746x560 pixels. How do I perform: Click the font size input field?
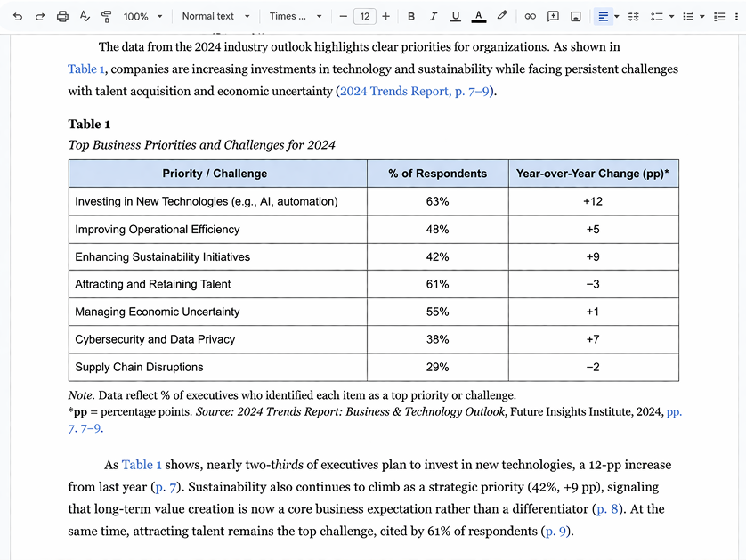(365, 16)
